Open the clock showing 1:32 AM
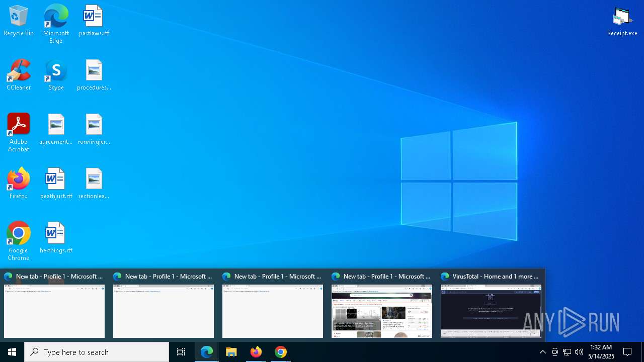Image resolution: width=644 pixels, height=362 pixels. 601,352
